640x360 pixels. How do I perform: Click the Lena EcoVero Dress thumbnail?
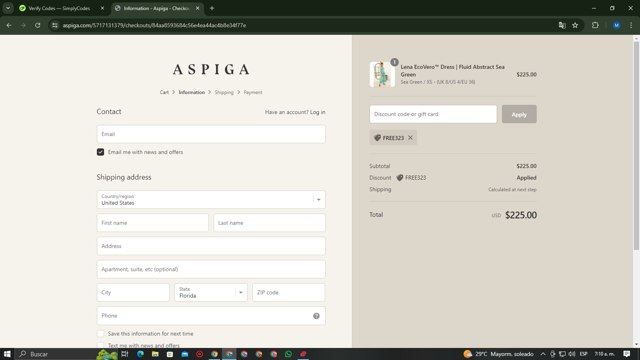(382, 74)
